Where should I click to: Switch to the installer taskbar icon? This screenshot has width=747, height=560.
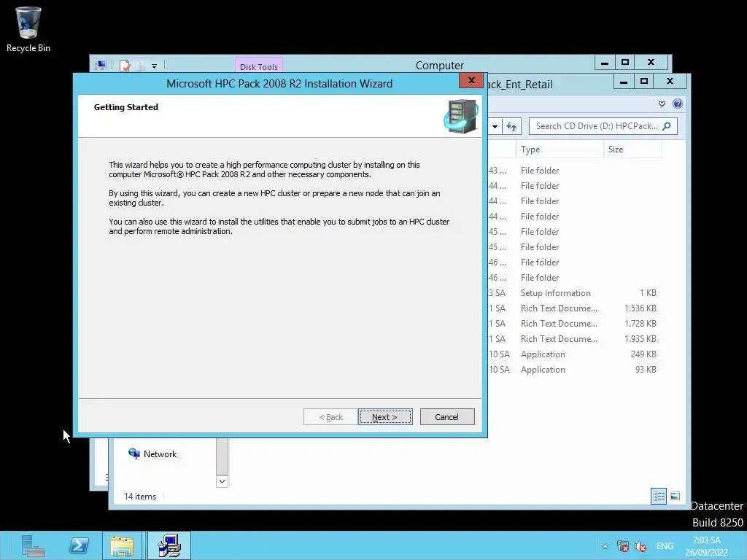[x=169, y=545]
